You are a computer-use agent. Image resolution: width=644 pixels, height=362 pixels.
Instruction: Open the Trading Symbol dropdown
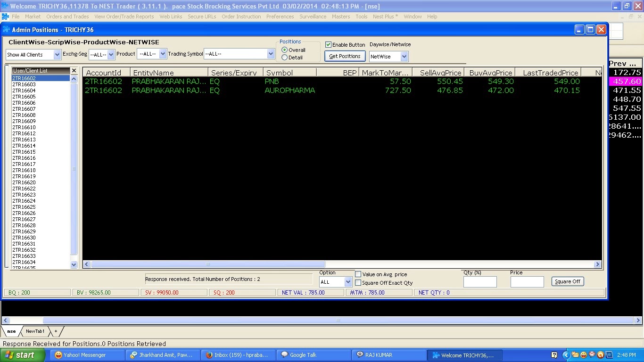click(x=271, y=54)
